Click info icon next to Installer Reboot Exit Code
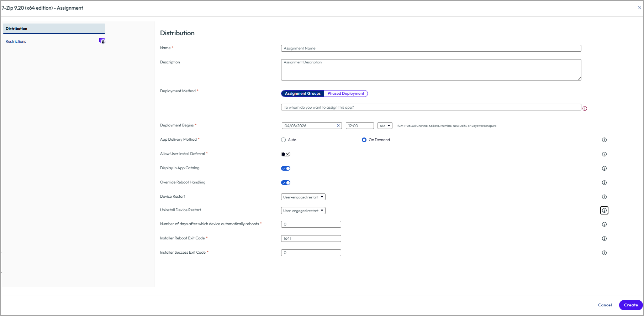644x316 pixels. pyautogui.click(x=604, y=239)
